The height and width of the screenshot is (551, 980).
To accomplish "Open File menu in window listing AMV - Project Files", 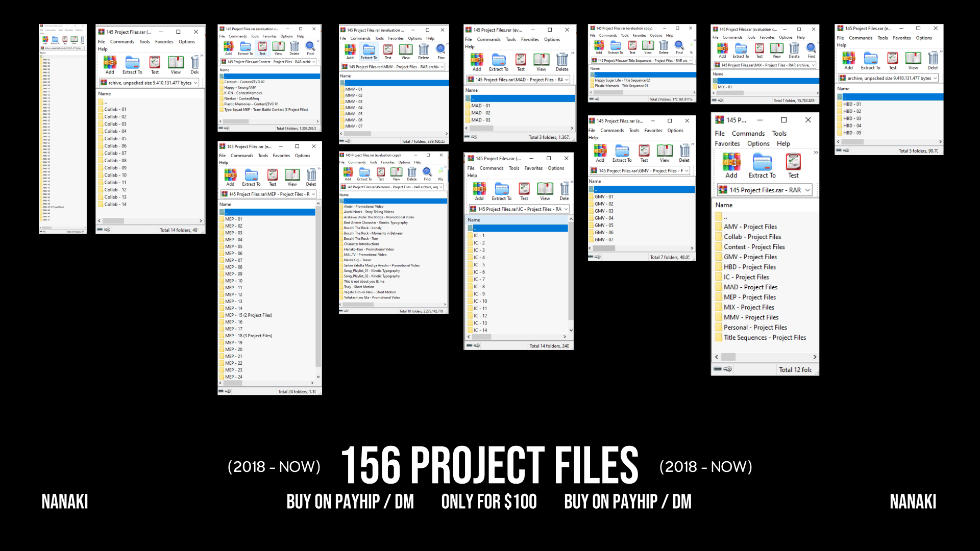I will 720,134.
